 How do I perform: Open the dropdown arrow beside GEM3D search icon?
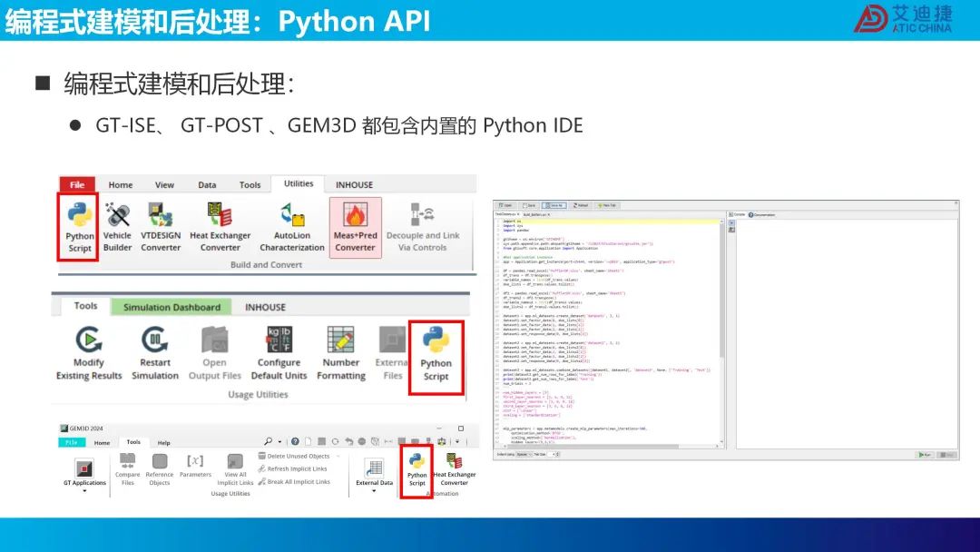[x=279, y=442]
